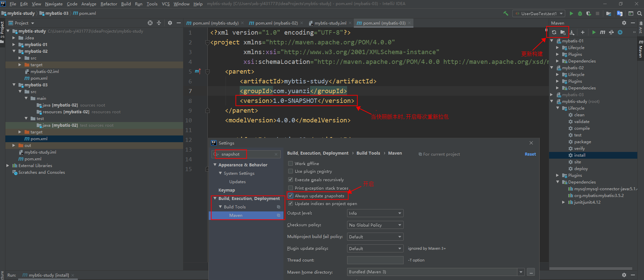Select Keymap in Settings tree
The height and width of the screenshot is (280, 644).
(227, 190)
